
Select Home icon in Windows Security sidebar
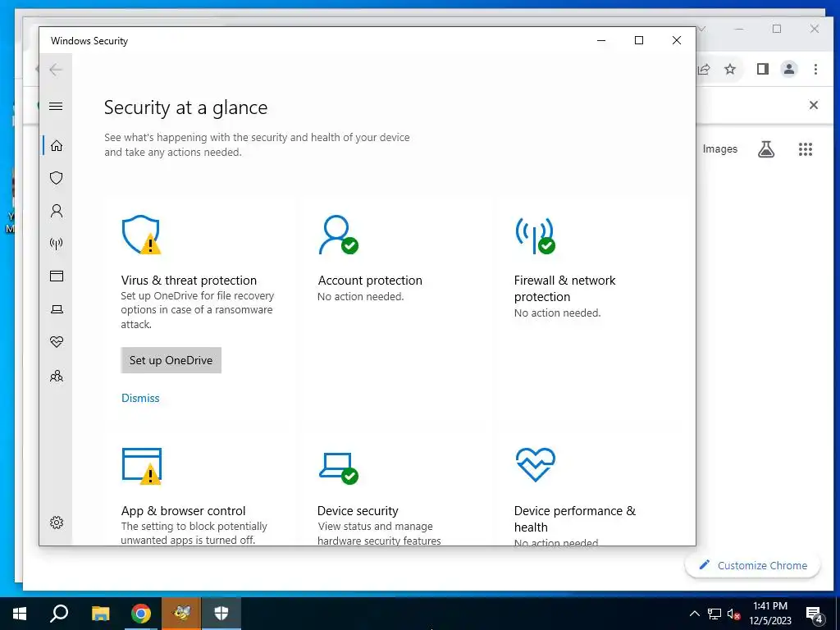(57, 146)
